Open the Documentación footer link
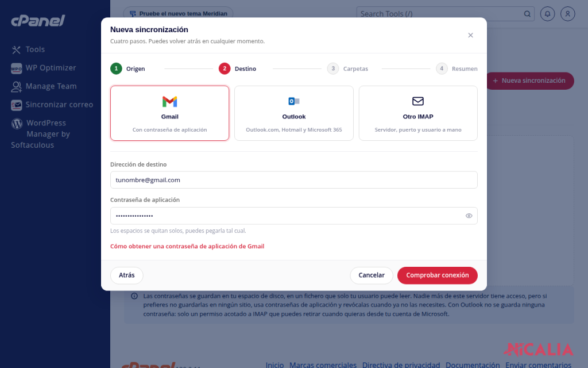 (473, 365)
